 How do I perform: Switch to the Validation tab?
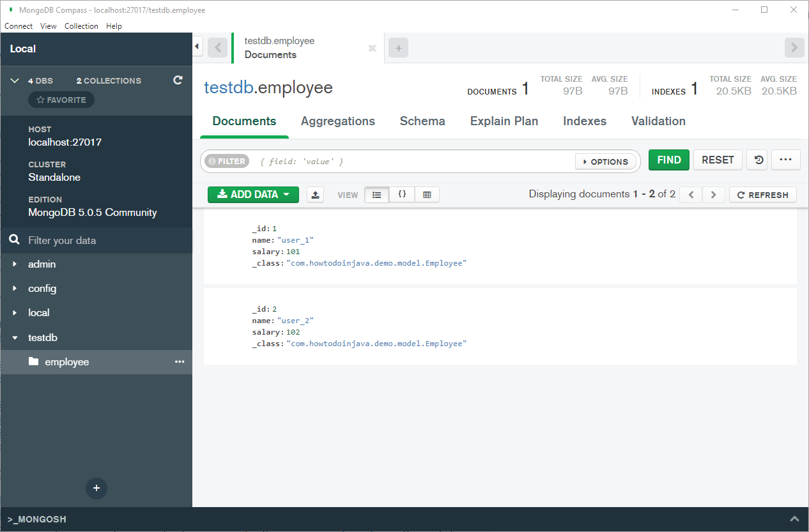click(x=658, y=121)
